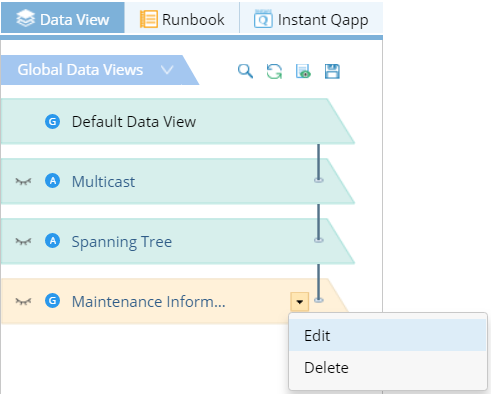This screenshot has height=394, width=491.
Task: Click the save-with-preview icon
Action: [x=303, y=71]
